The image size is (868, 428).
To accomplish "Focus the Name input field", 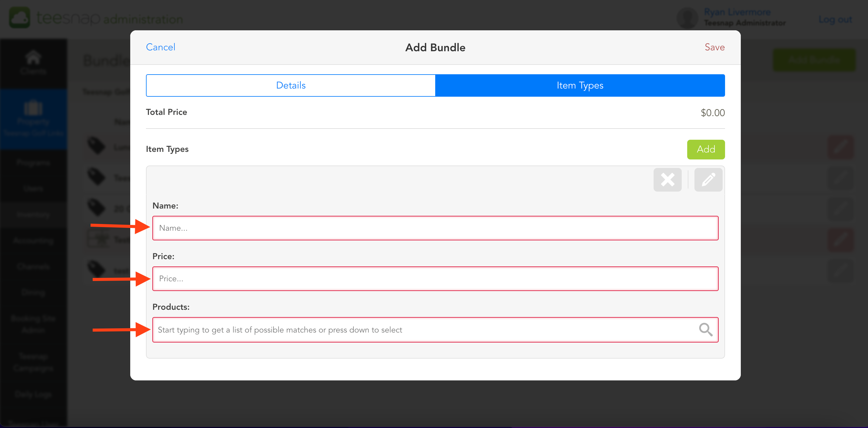I will (435, 228).
